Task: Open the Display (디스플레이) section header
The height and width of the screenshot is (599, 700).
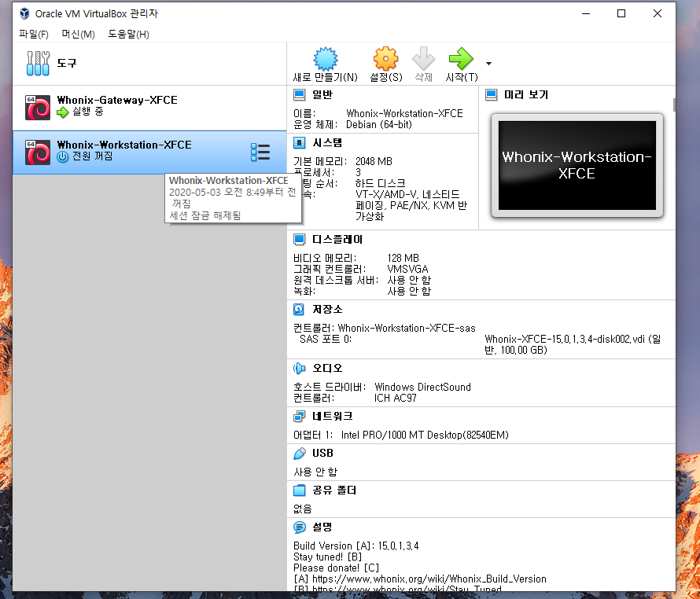Action: (x=337, y=240)
